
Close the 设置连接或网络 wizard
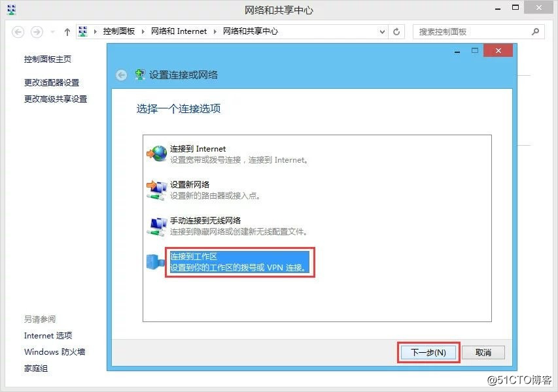coord(498,50)
